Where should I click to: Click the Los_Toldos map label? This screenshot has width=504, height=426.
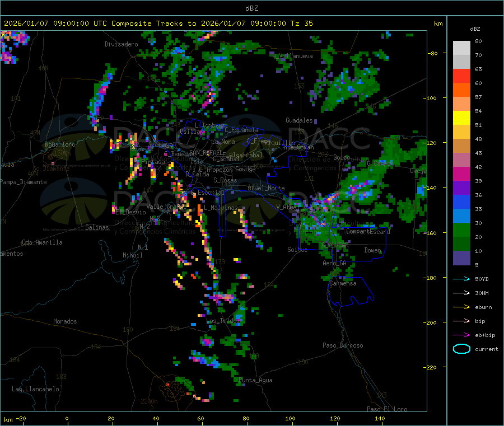tap(223, 321)
